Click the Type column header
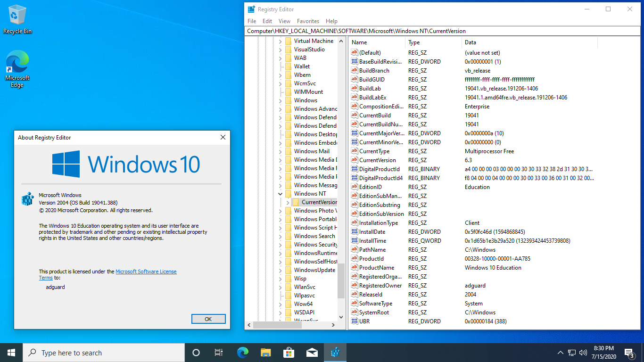Screen dimensions: 644x362 [433, 42]
